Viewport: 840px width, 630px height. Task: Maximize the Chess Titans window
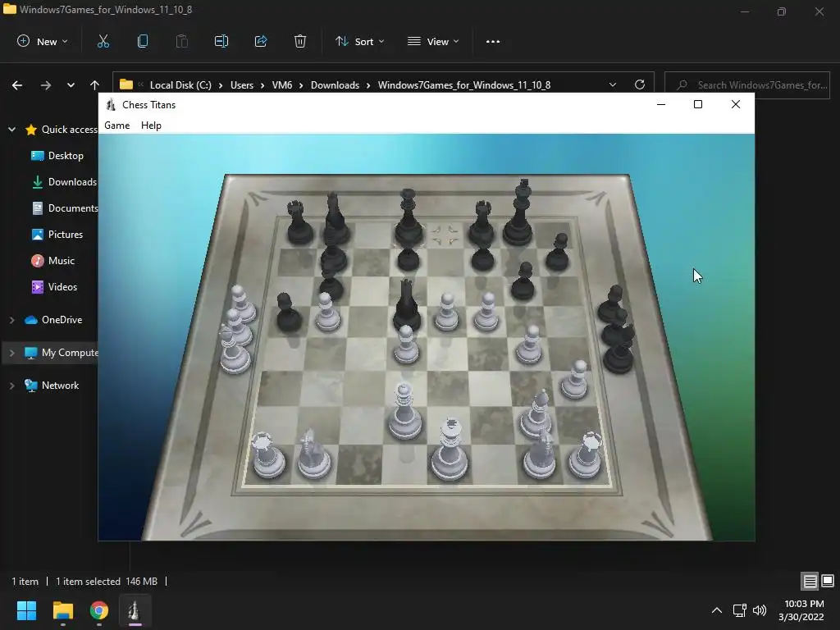(x=698, y=104)
